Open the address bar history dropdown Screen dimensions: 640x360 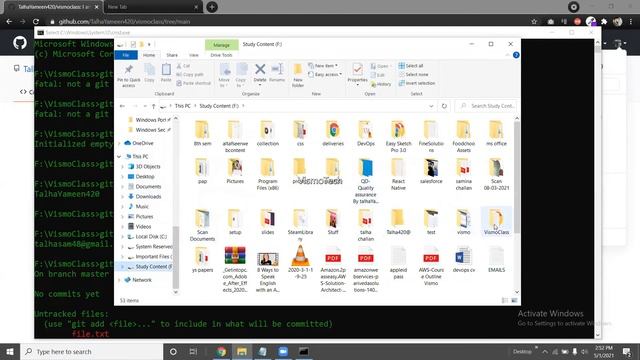click(431, 106)
